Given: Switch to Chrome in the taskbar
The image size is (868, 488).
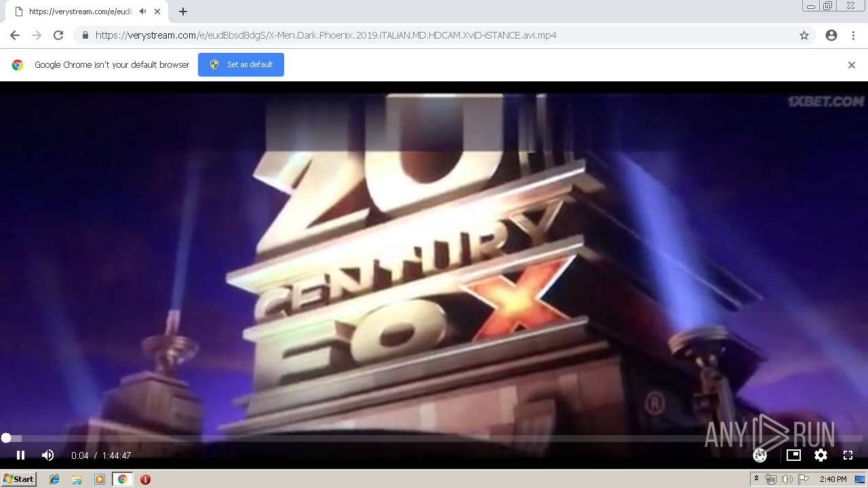Looking at the screenshot, I should click(123, 479).
